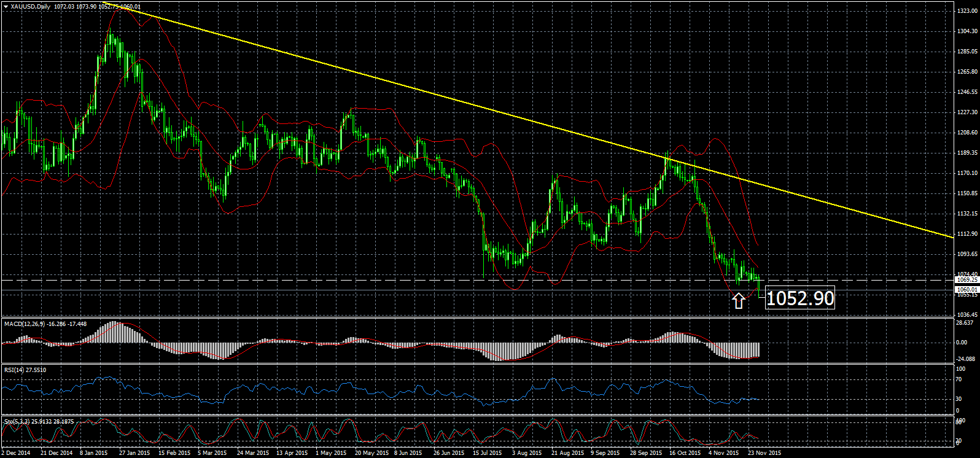Click the 1 May 2015 date label
980x458 pixels.
(x=331, y=453)
